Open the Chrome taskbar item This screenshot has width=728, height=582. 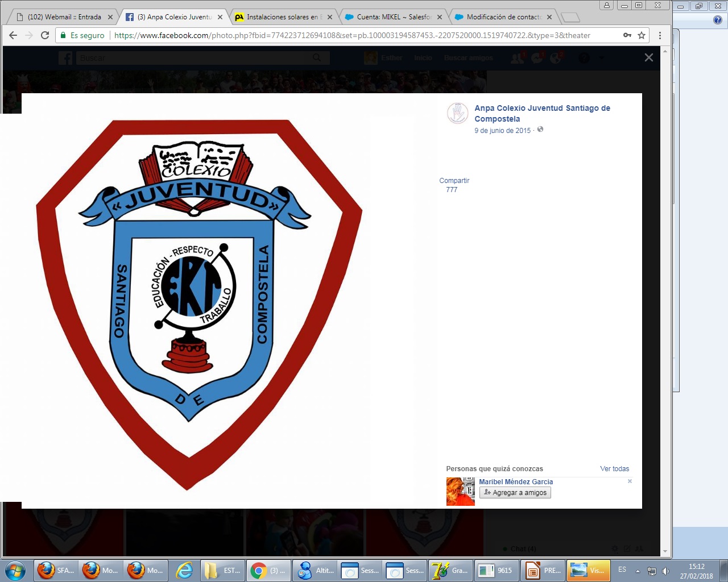268,571
